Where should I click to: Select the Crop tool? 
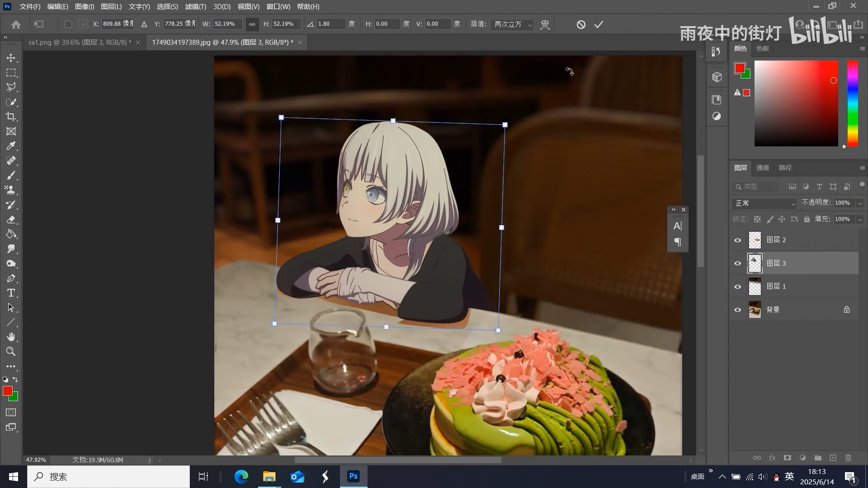point(11,117)
